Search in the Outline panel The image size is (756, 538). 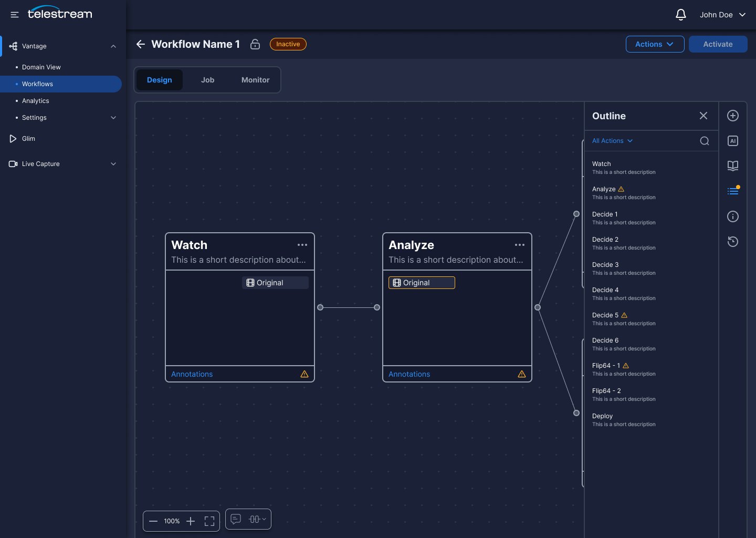point(705,141)
